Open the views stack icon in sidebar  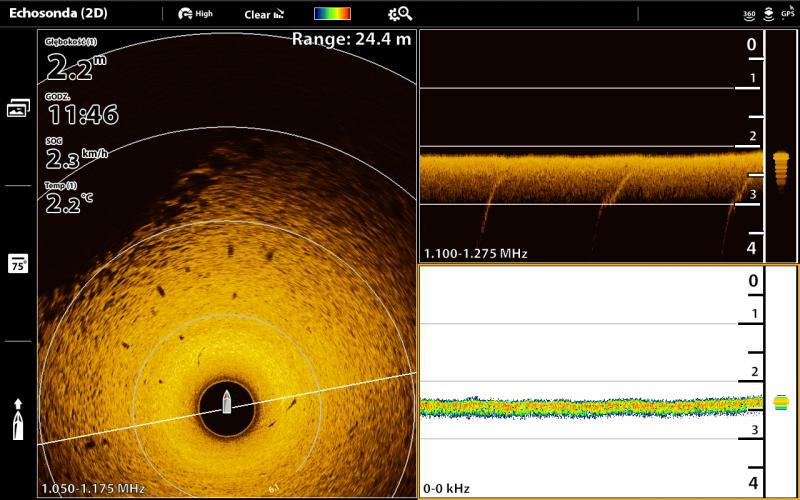pyautogui.click(x=18, y=108)
